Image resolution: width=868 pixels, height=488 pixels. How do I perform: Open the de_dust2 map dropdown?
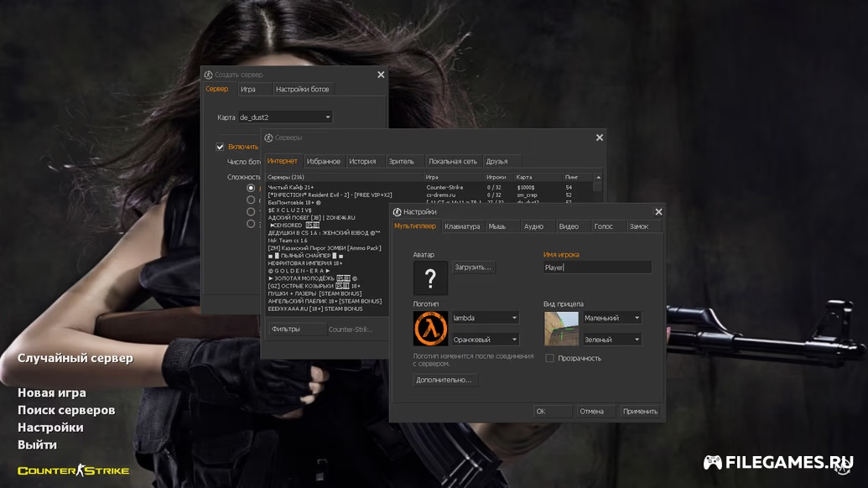(x=285, y=117)
